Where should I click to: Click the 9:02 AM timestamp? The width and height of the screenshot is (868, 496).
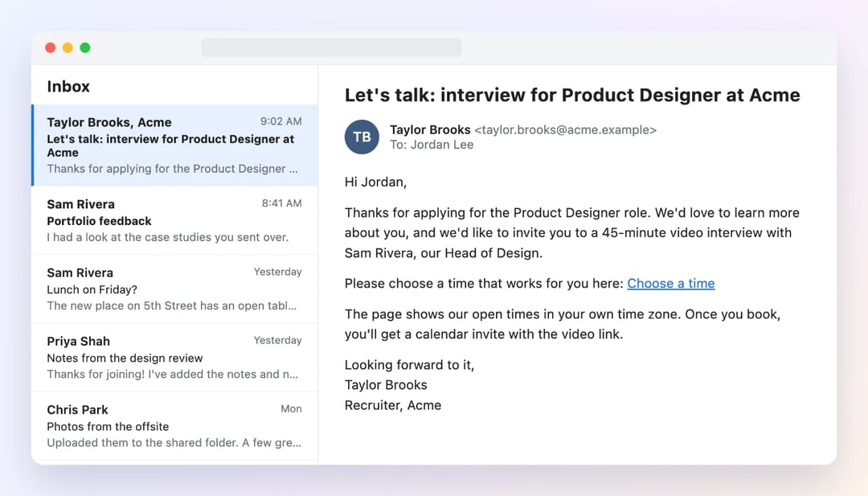tap(281, 121)
